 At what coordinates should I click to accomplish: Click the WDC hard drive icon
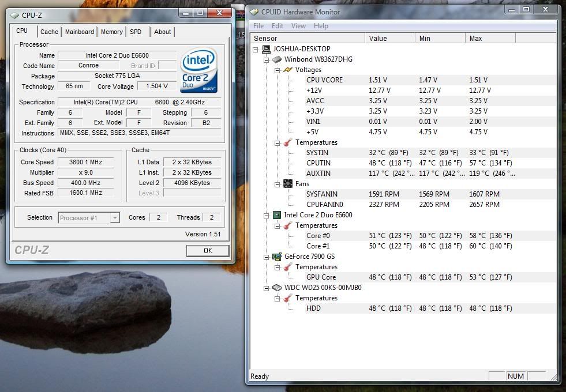pos(277,288)
